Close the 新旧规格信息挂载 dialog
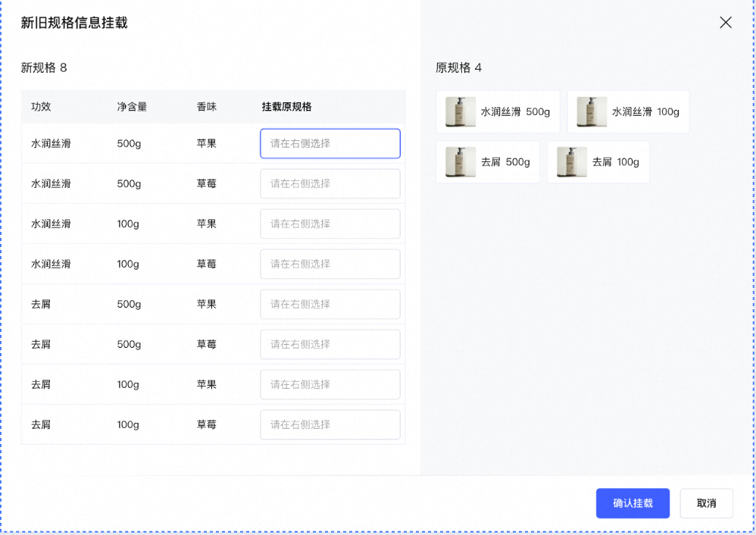This screenshot has height=535, width=756. [725, 23]
